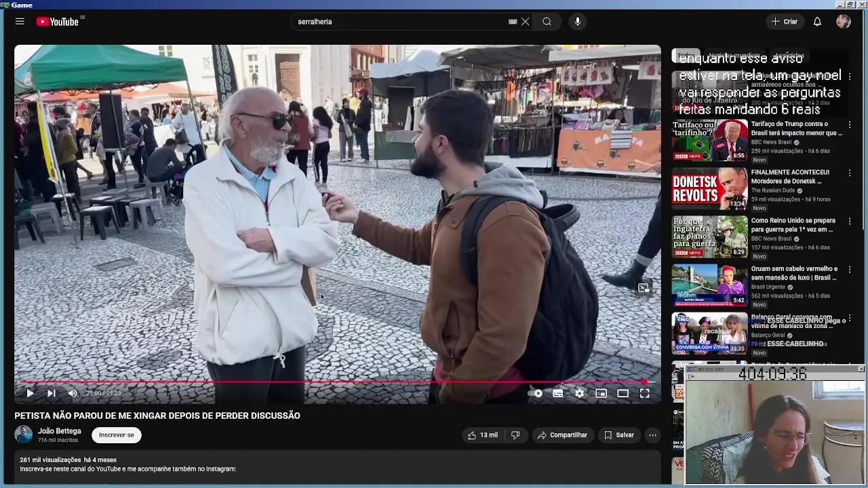The image size is (868, 488).
Task: Click the 21:00 / 21:23 time display
Action: pos(103,393)
